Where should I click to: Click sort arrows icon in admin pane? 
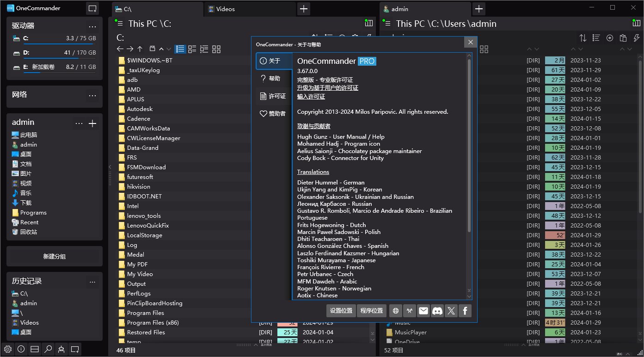coord(583,38)
